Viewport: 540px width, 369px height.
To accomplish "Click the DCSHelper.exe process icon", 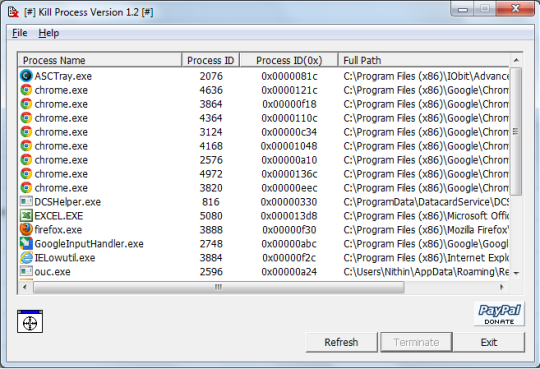I will 26,202.
